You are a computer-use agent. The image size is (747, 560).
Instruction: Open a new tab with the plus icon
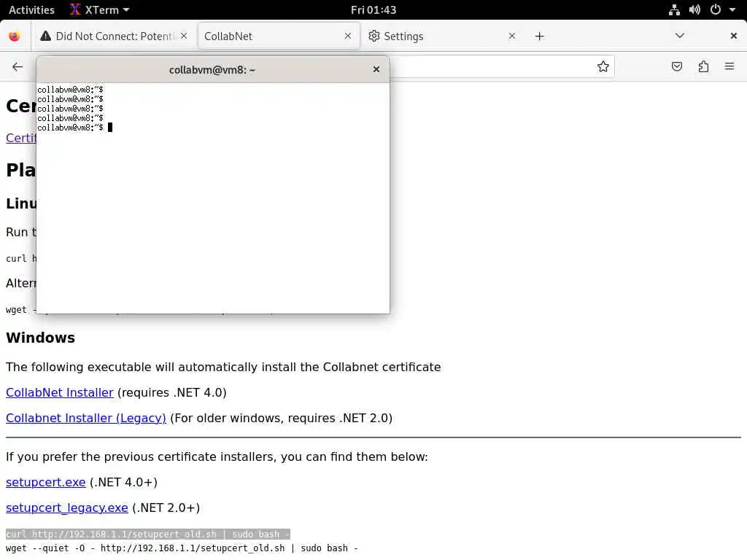click(539, 36)
